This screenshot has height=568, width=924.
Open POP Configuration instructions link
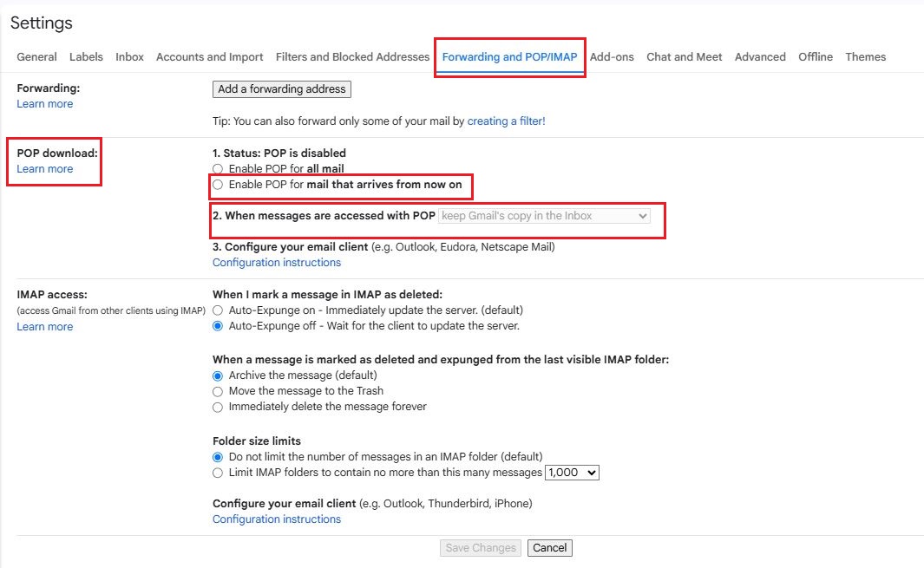pyautogui.click(x=277, y=263)
